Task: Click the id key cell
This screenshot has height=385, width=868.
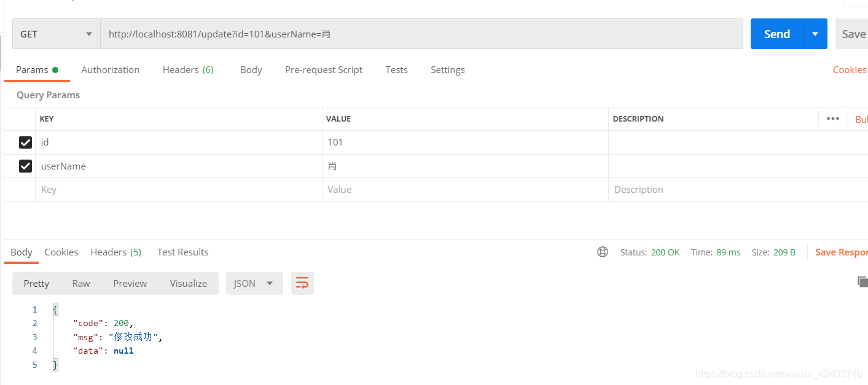Action: pyautogui.click(x=179, y=142)
